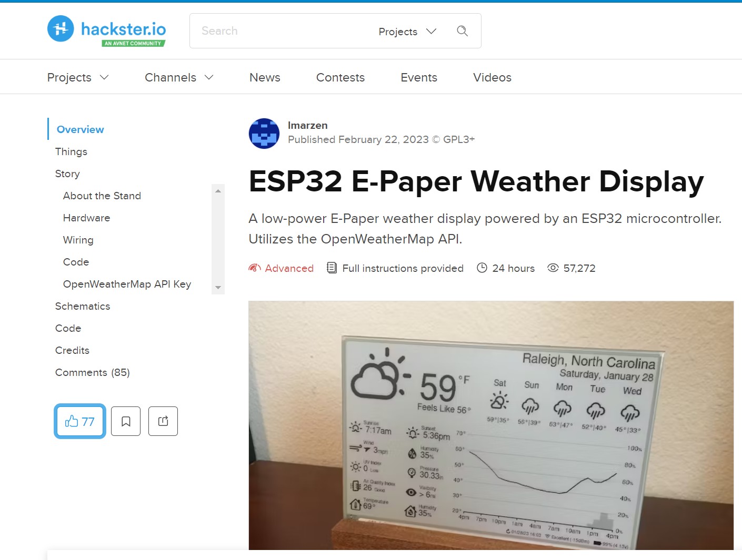This screenshot has width=742, height=560.
Task: Click the Advanced difficulty label
Action: click(x=289, y=268)
